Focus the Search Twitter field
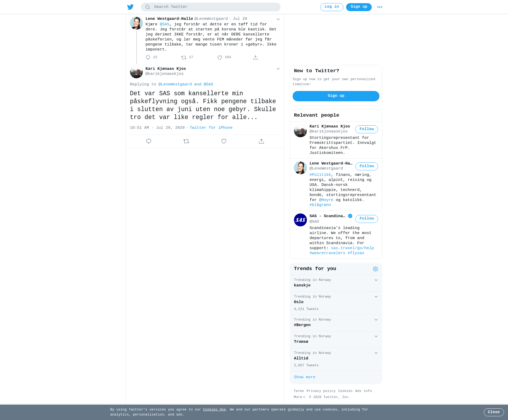Screen dimensions: 508x420 pos(210,7)
